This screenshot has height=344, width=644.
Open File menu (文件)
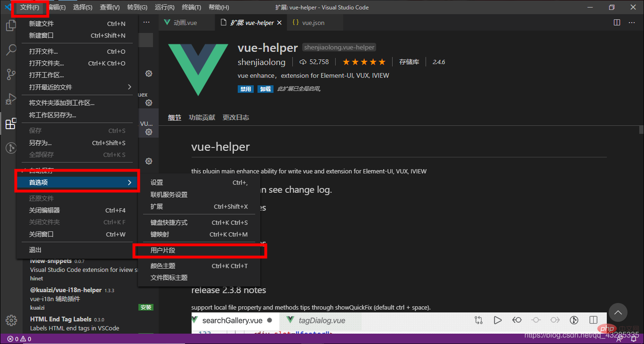tap(30, 8)
